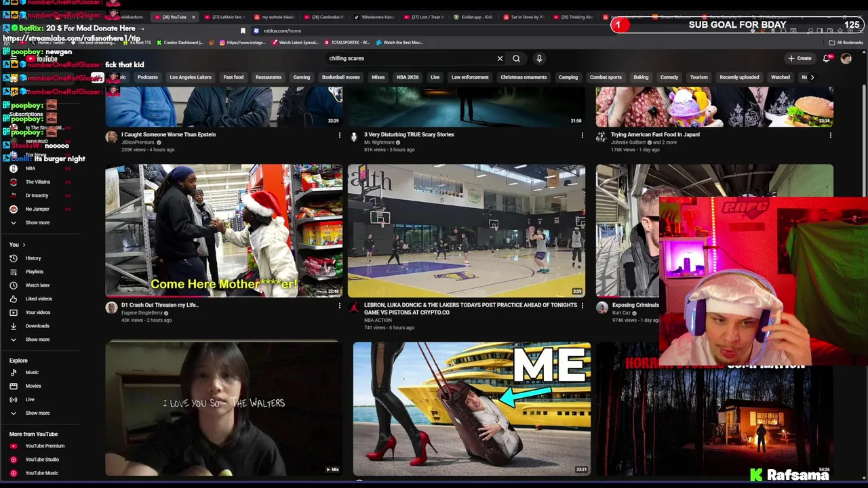Open more options for '3 Very Disturbing TRUE Scary Stories'
Viewport: 868px width, 488px height.
(582, 135)
